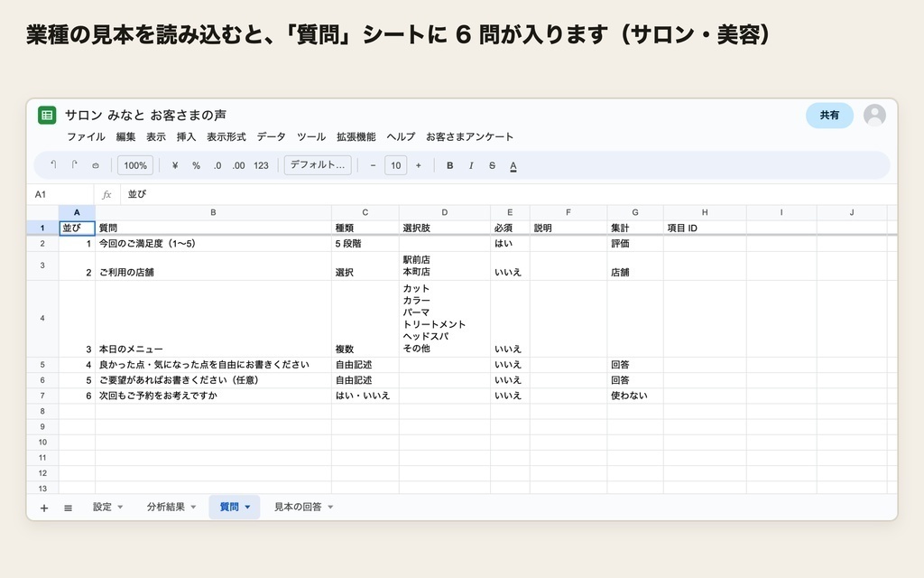Select row 4 header
The width and height of the screenshot is (924, 578).
42,319
